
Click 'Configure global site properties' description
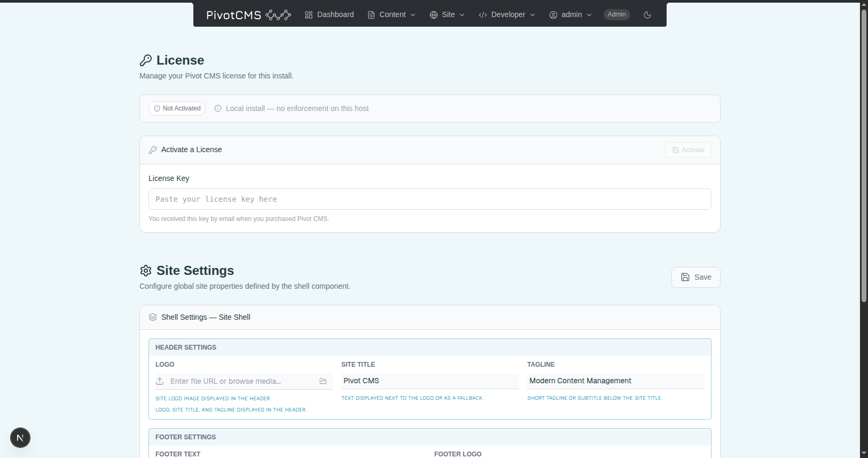[245, 286]
